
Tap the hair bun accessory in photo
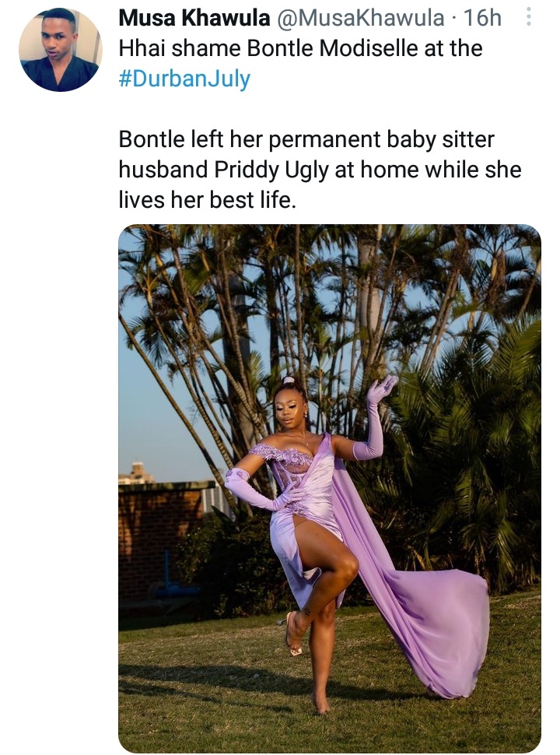(x=289, y=380)
